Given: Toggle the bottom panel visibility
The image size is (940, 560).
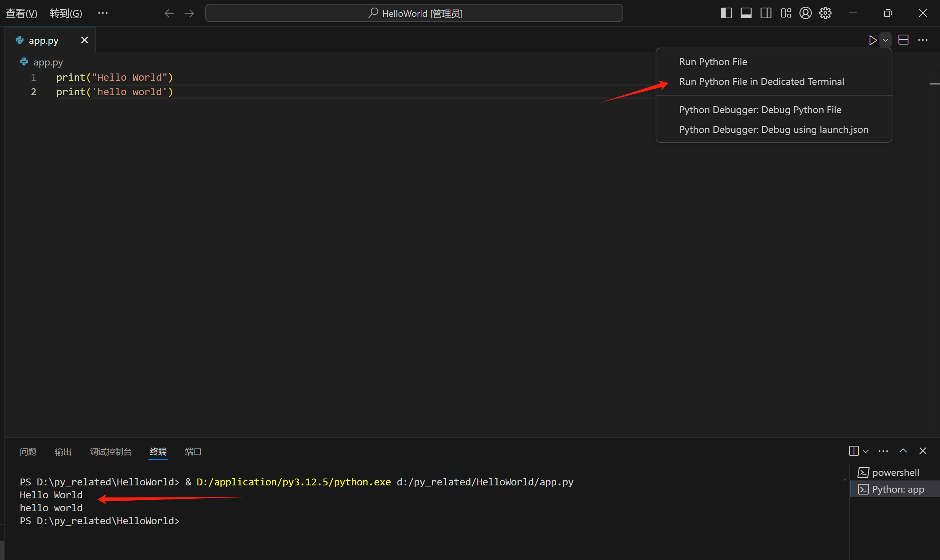Looking at the screenshot, I should 746,13.
